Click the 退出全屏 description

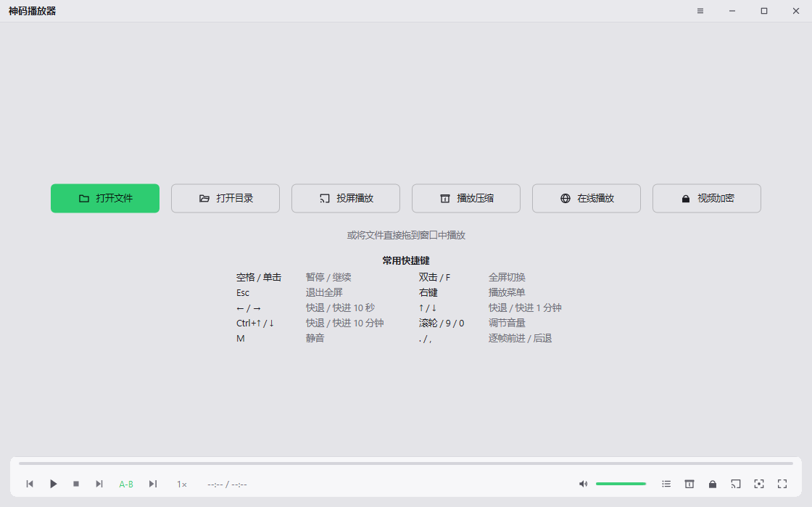pyautogui.click(x=324, y=292)
